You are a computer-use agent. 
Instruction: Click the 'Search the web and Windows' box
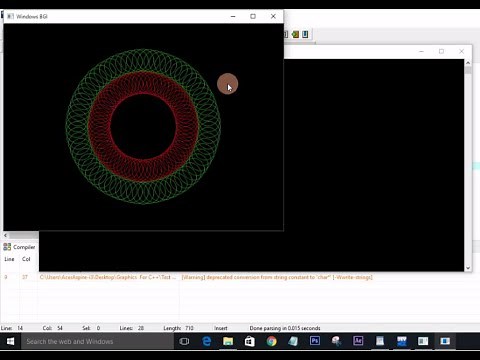point(97,341)
